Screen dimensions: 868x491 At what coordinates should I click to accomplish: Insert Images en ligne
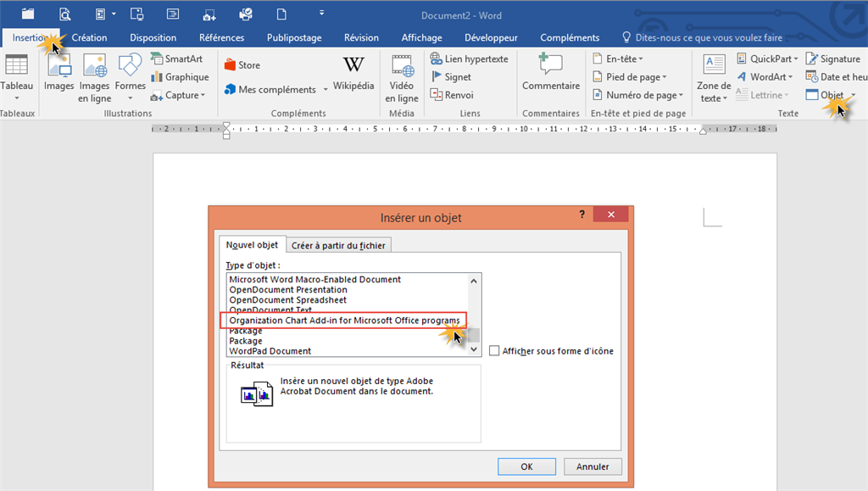click(x=94, y=78)
